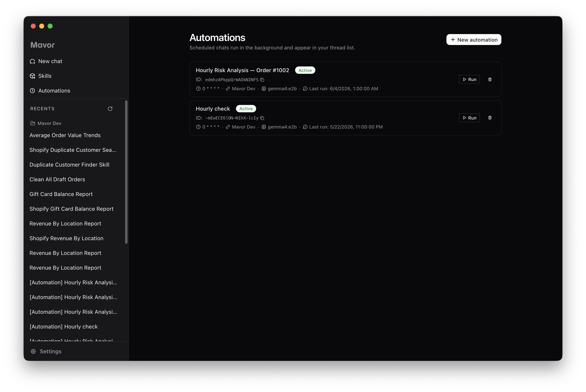Screen dimensions: 586x392
Task: Open the Skills section
Action: (41, 76)
